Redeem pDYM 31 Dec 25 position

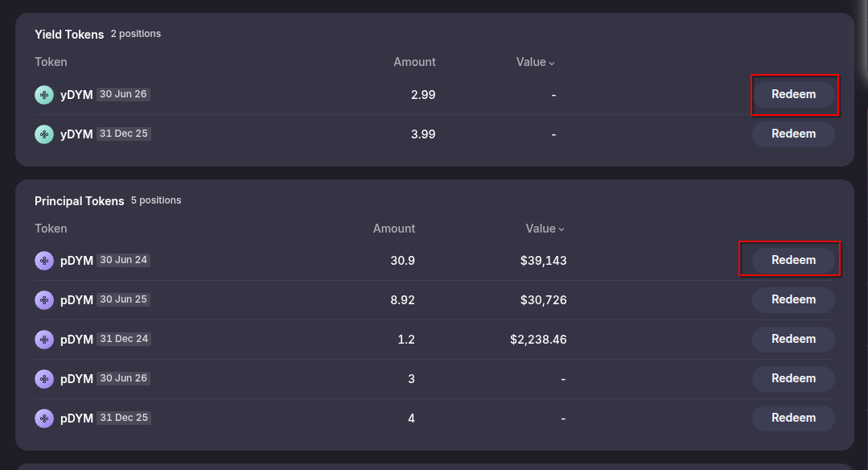tap(793, 418)
